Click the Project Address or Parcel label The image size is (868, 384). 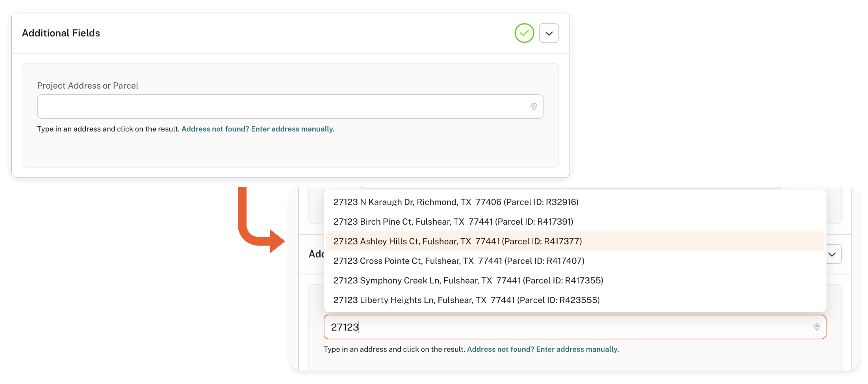87,86
